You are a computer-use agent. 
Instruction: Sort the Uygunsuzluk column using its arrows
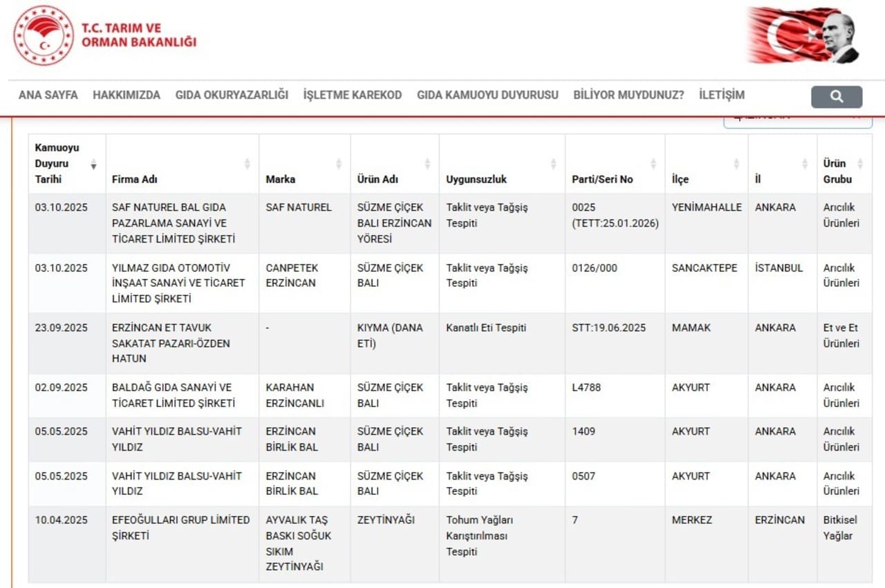pyautogui.click(x=553, y=164)
